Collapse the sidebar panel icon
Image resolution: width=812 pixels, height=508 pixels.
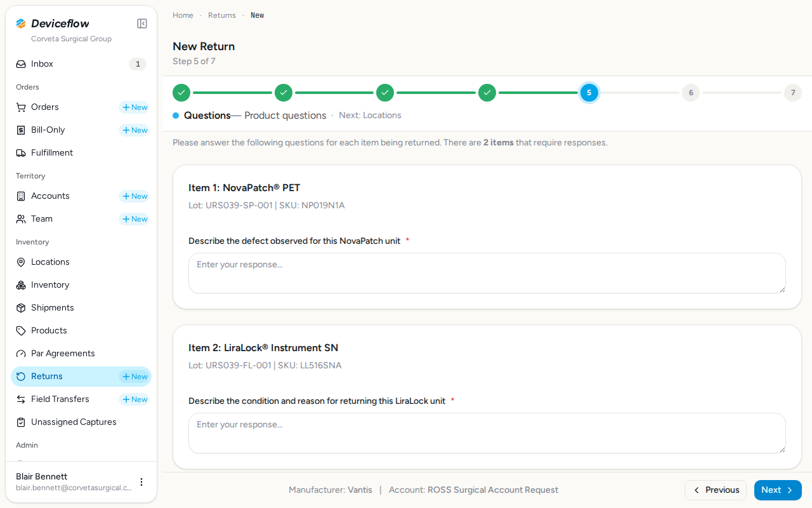coord(142,23)
